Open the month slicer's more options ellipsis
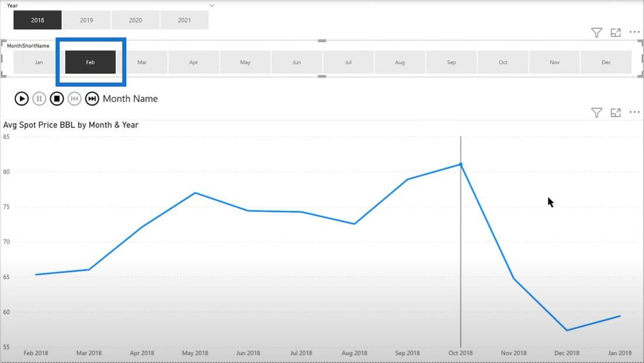This screenshot has width=644, height=363. 634,32
